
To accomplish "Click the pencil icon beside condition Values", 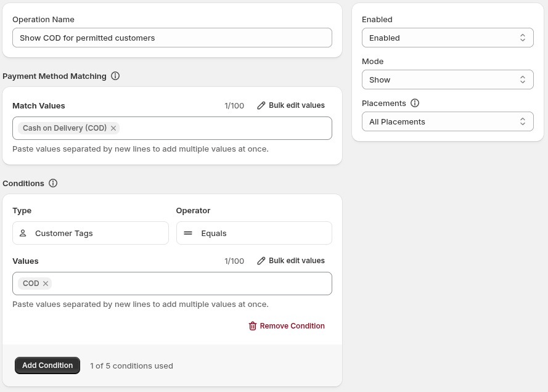I will point(261,261).
